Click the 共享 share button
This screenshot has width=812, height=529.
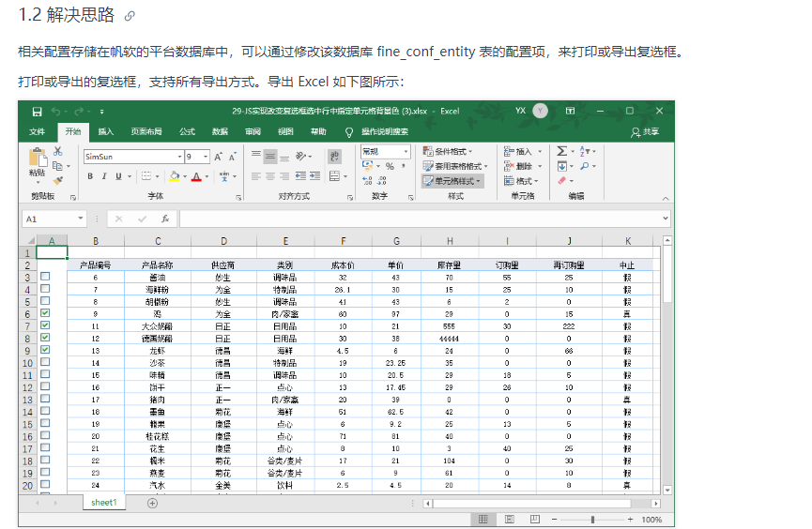point(645,132)
